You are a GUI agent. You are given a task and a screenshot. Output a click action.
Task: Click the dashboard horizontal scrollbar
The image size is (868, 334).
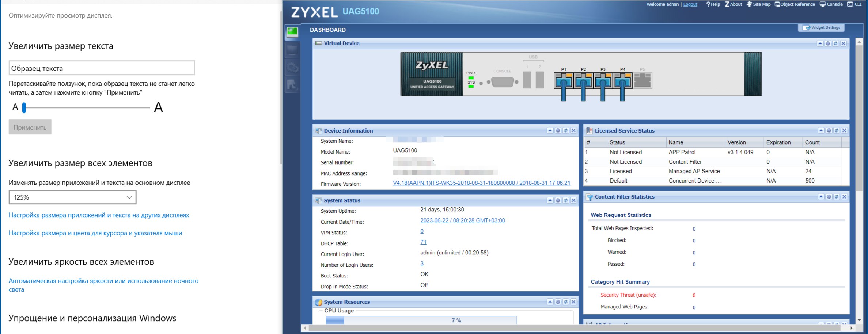pyautogui.click(x=575, y=328)
